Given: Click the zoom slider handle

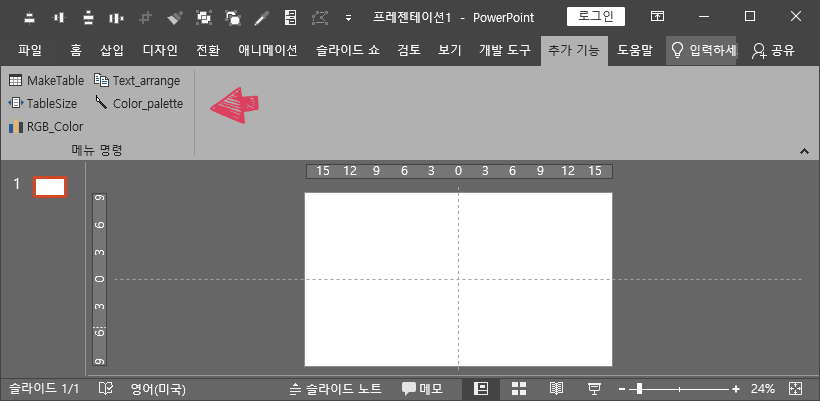Looking at the screenshot, I should coord(639,389).
